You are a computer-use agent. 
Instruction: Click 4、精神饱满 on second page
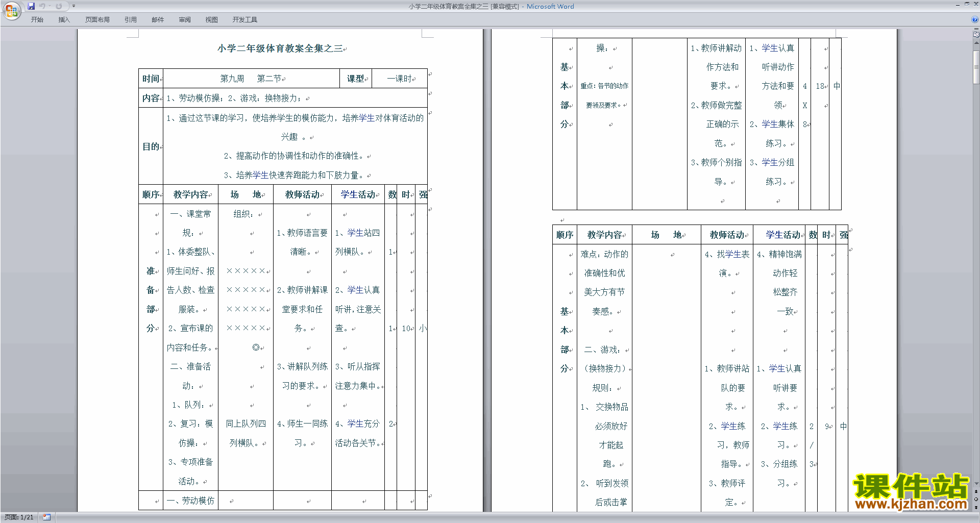[x=779, y=254]
